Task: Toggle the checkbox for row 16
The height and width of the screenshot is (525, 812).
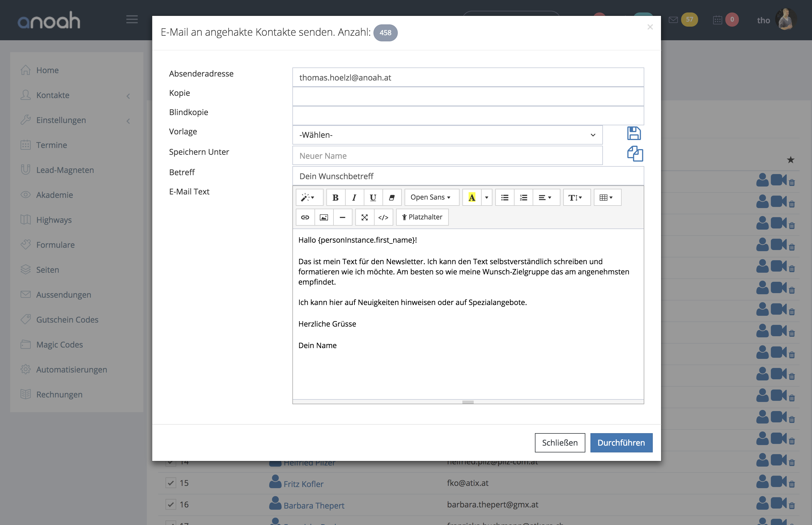Action: 171,504
